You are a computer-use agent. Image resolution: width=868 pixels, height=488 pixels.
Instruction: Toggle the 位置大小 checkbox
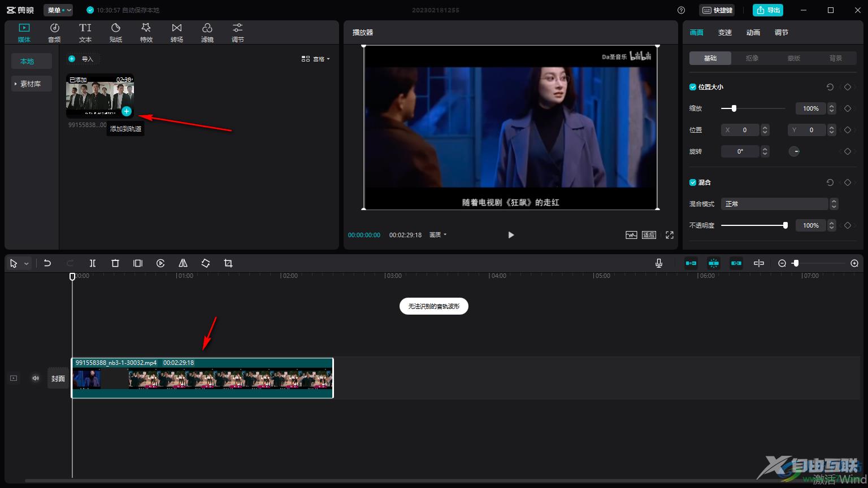693,87
